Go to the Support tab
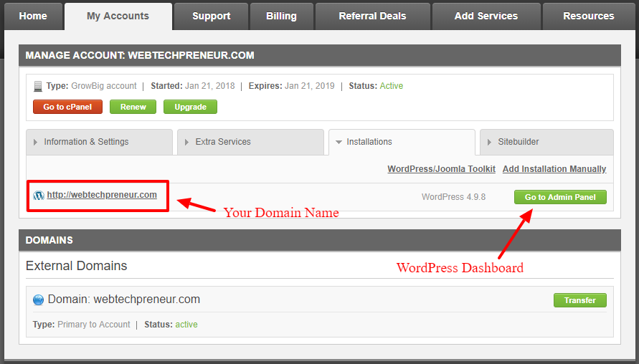The height and width of the screenshot is (364, 639). coord(211,16)
